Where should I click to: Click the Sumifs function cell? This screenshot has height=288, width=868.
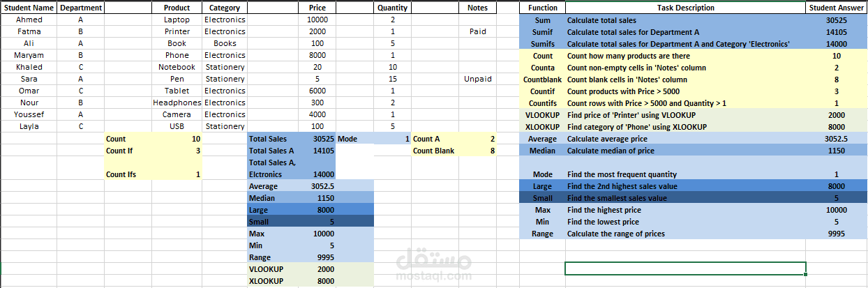tap(542, 43)
